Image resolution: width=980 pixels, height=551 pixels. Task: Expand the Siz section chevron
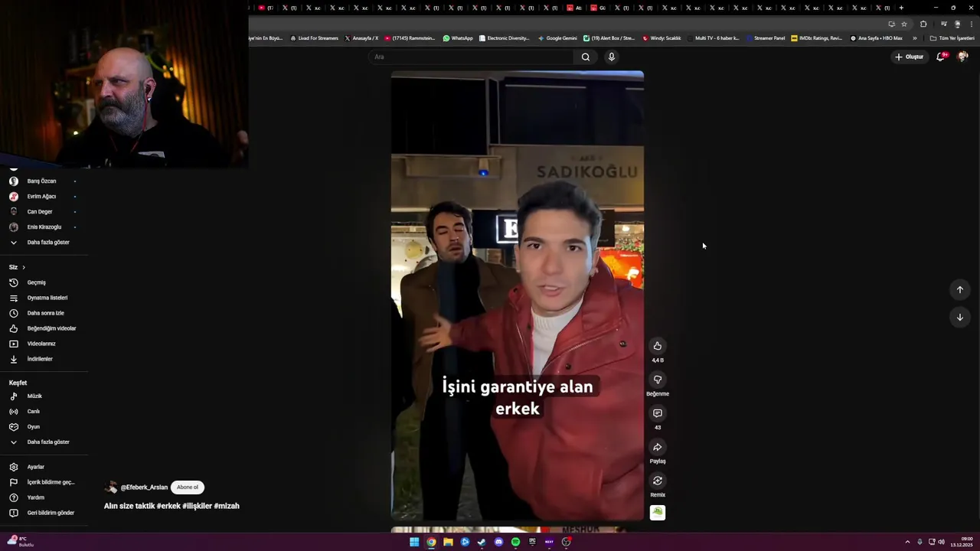click(23, 267)
